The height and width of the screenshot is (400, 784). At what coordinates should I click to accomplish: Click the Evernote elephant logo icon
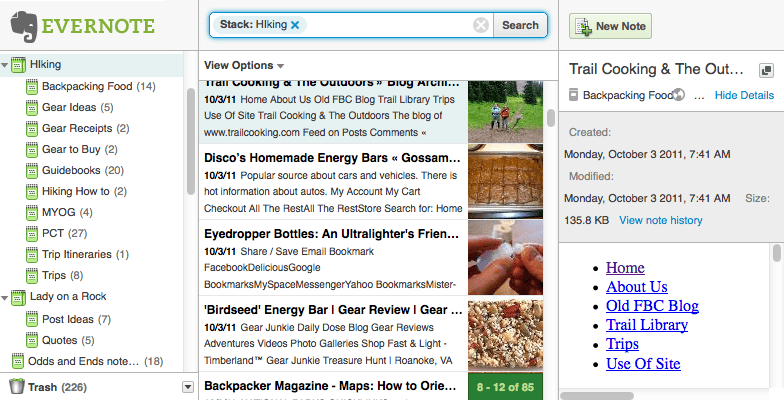[24, 26]
